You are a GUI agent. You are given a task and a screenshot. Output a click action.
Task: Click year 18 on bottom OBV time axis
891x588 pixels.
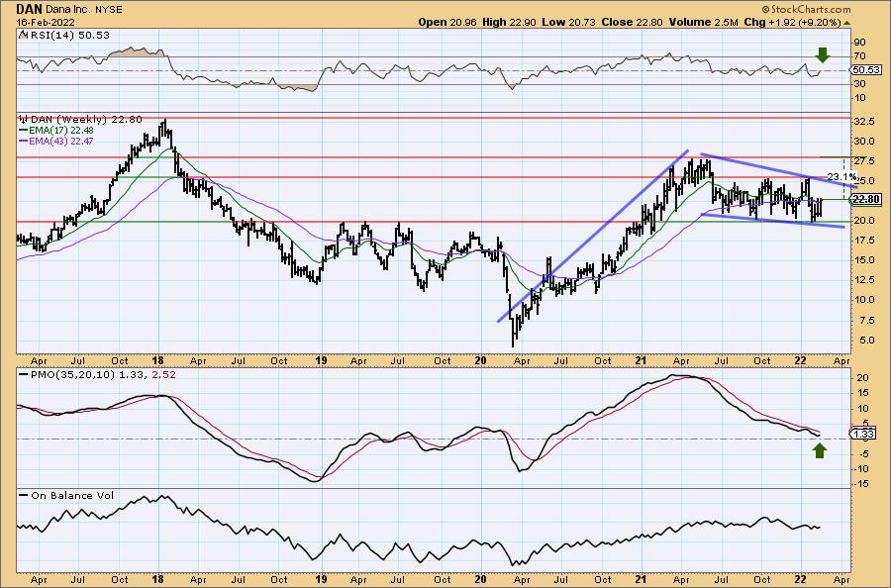pos(158,579)
